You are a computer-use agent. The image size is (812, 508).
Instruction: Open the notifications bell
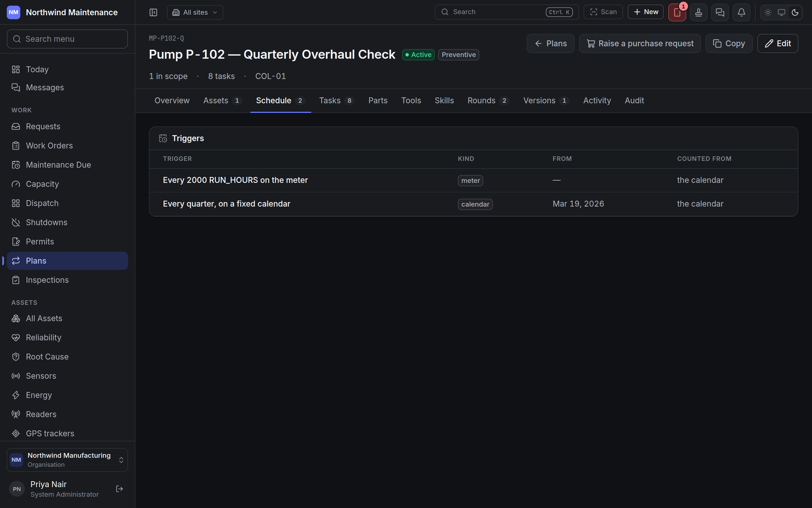741,12
